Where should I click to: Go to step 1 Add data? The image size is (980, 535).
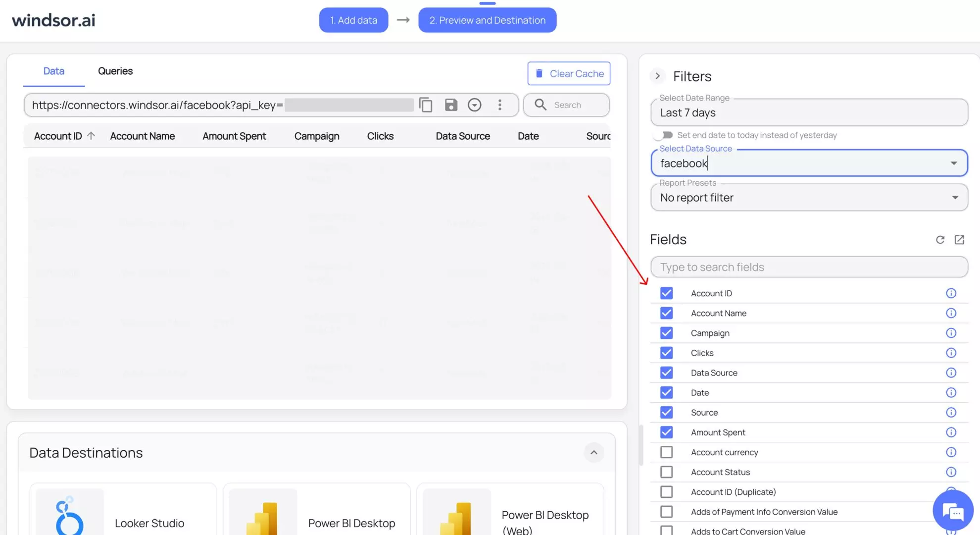[354, 20]
